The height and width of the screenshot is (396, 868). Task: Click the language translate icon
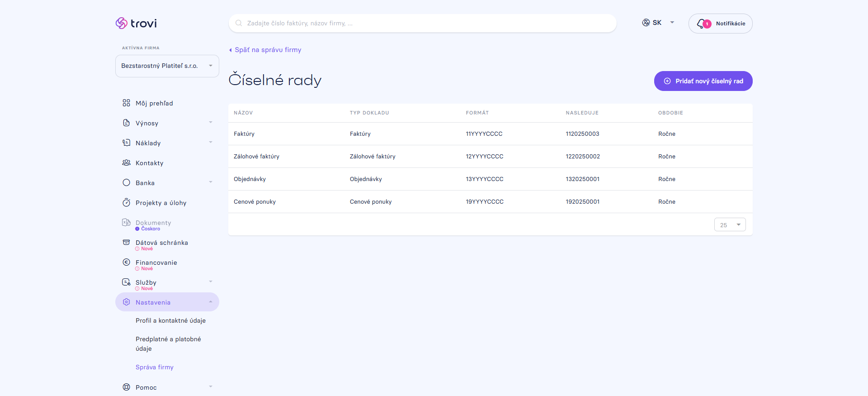(x=646, y=23)
